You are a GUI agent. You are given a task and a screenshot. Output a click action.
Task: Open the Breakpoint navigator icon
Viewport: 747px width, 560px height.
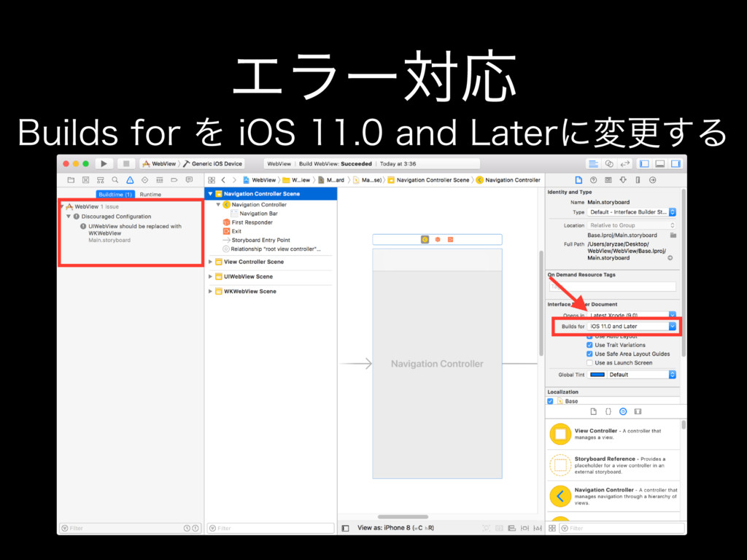click(174, 180)
